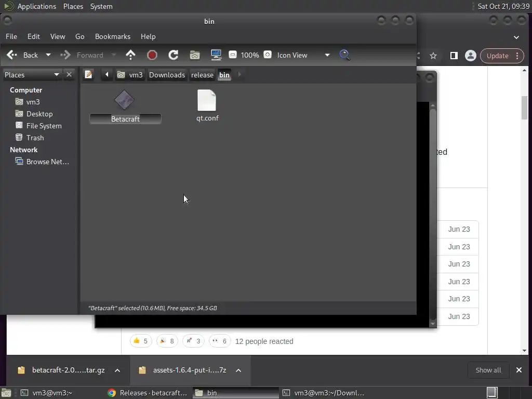Switch to vm3@vm3:~/Downl... terminal taskbar item
The height and width of the screenshot is (399, 532).
point(323,393)
